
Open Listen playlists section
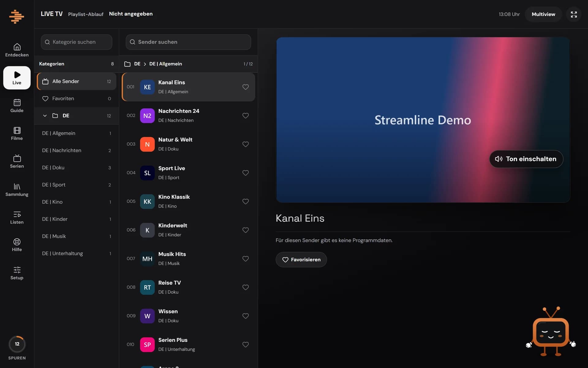tap(17, 217)
